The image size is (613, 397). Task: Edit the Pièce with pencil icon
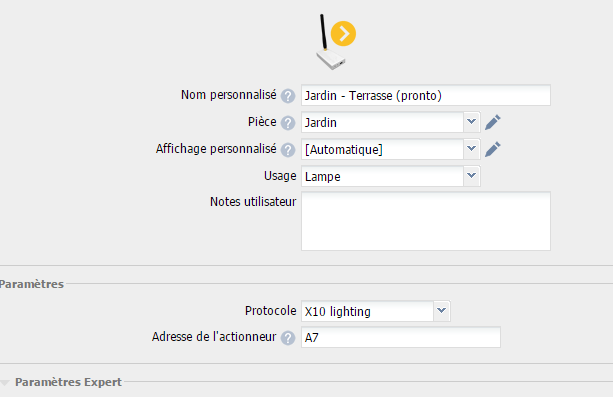[x=493, y=122]
